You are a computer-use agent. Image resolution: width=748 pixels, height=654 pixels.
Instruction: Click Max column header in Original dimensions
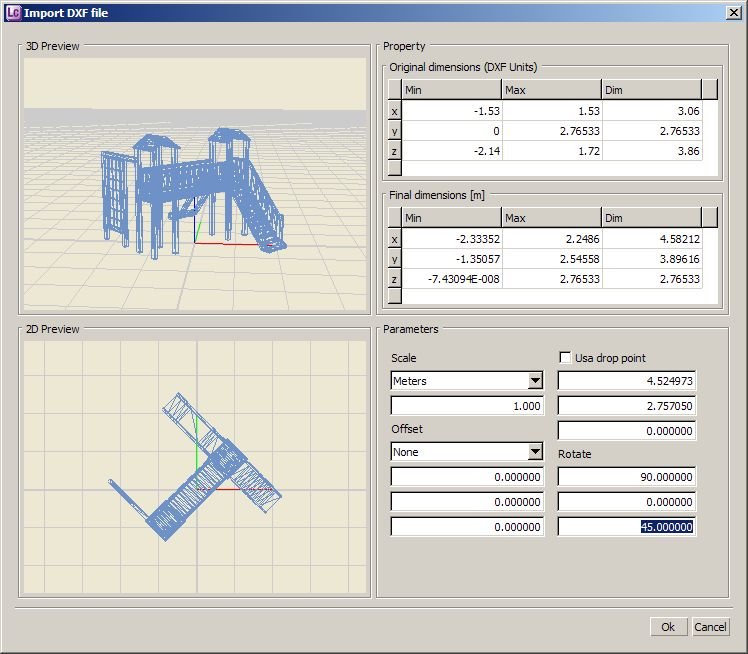551,90
